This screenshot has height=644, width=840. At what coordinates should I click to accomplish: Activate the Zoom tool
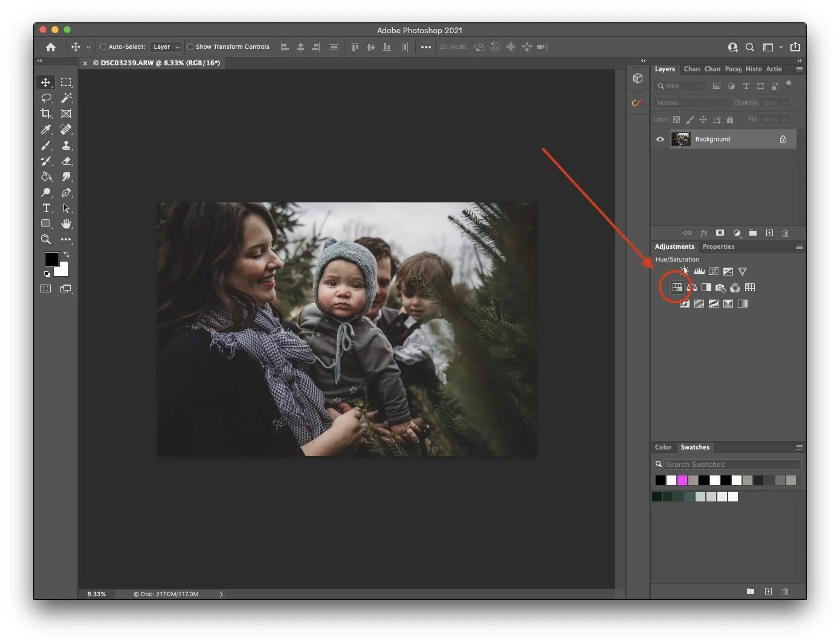(x=46, y=239)
